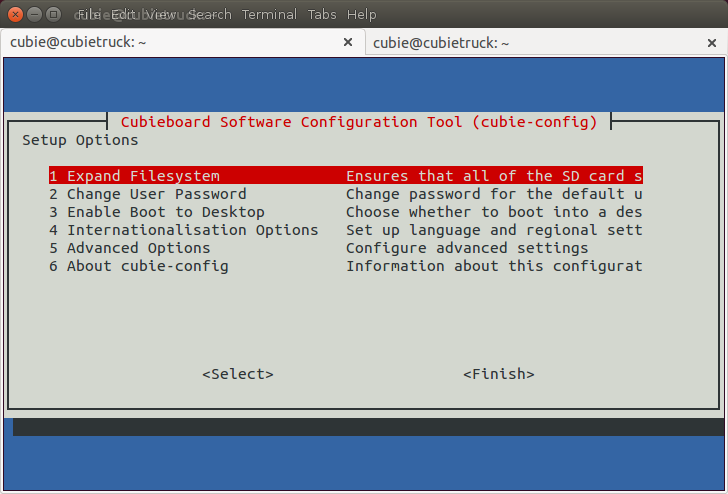Click the <Finish> button
This screenshot has width=728, height=494.
pyautogui.click(x=499, y=374)
